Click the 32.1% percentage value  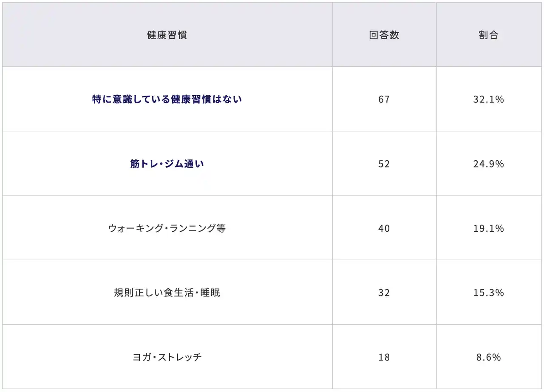click(x=488, y=99)
